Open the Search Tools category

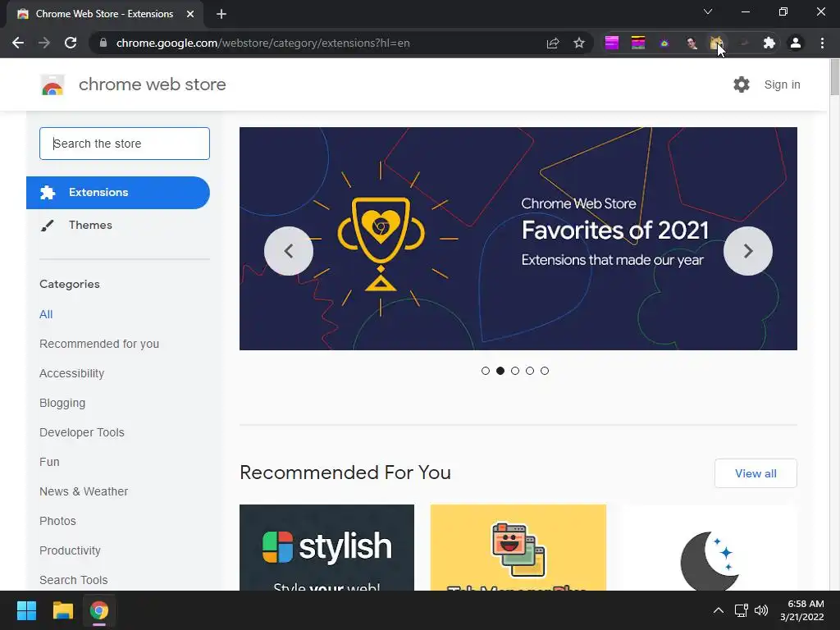(x=73, y=580)
